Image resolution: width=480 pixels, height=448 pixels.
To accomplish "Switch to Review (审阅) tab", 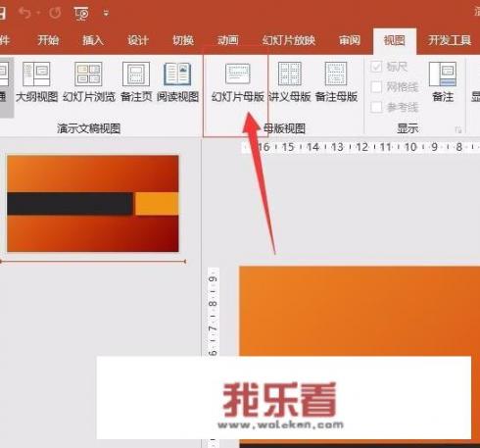I will (x=350, y=40).
